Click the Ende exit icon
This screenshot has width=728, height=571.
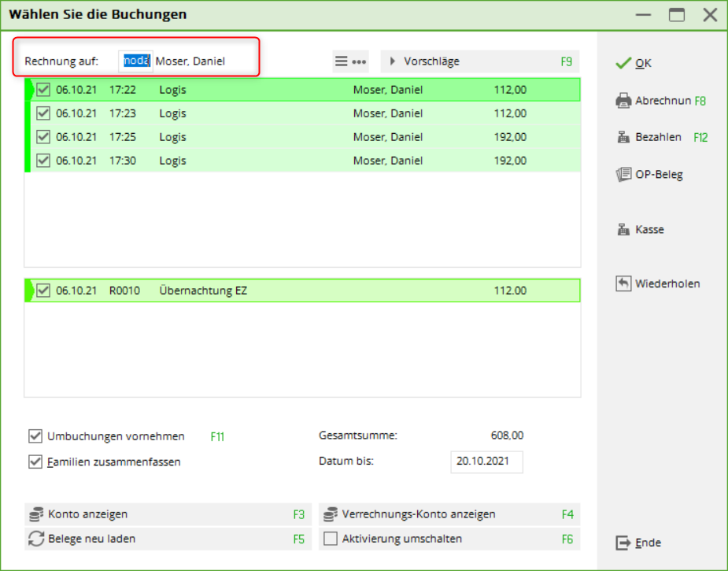623,543
